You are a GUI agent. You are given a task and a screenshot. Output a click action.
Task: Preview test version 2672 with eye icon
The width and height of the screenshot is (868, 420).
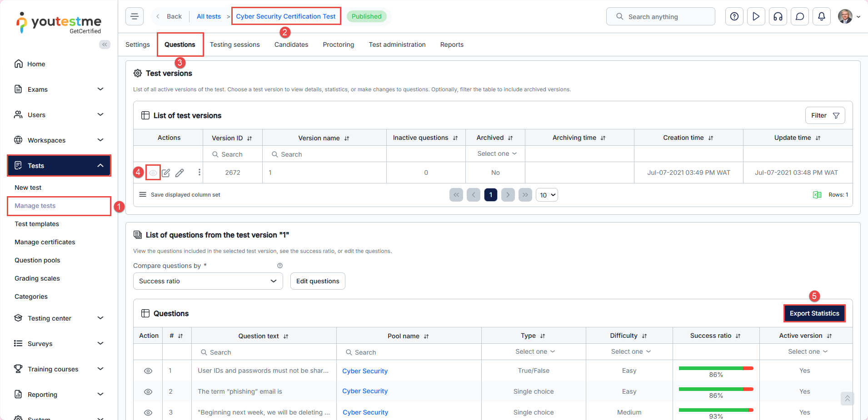point(153,173)
